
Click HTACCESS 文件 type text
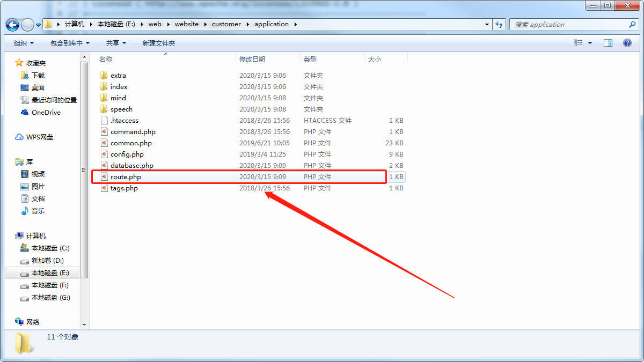tap(328, 121)
